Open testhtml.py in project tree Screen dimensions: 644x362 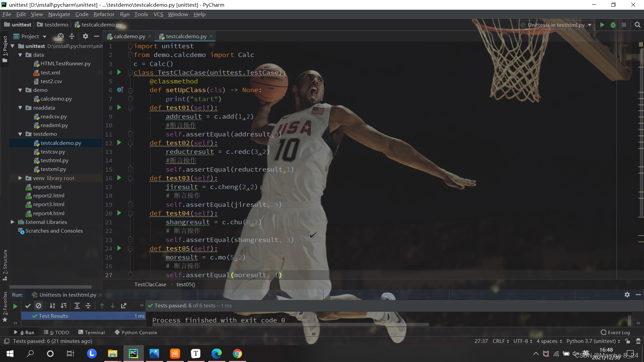tap(54, 161)
